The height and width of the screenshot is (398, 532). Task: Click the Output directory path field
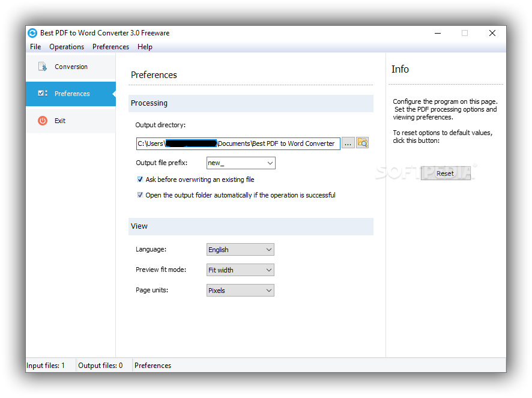pyautogui.click(x=238, y=143)
